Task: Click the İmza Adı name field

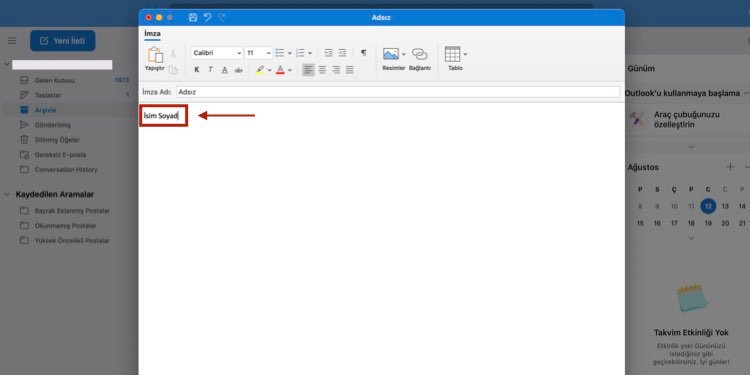Action: click(398, 92)
